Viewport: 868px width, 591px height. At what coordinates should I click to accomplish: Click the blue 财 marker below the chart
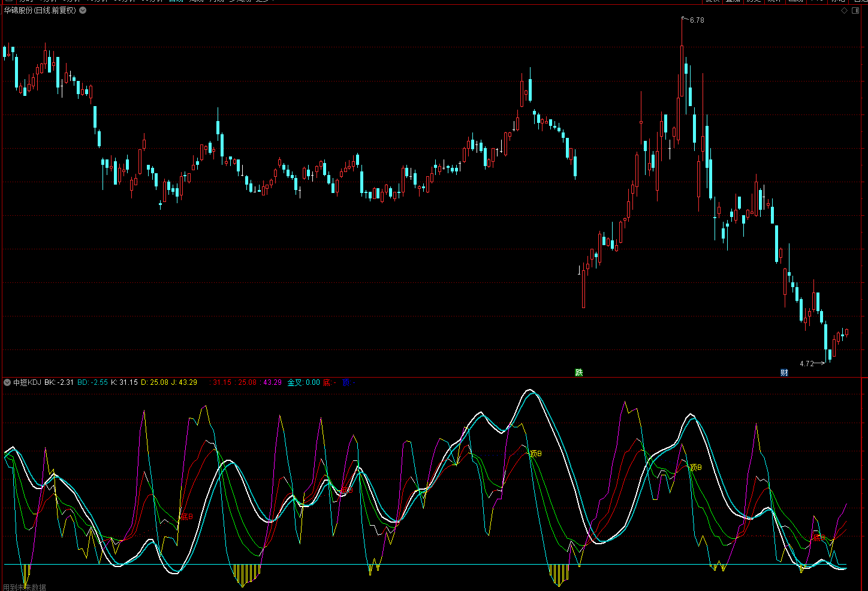coord(784,372)
